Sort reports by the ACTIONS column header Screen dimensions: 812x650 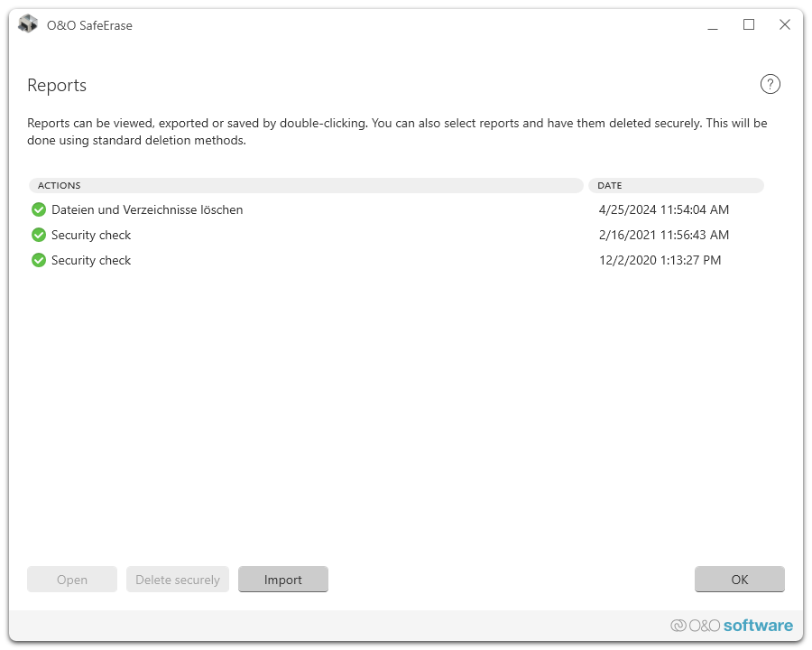pyautogui.click(x=306, y=186)
